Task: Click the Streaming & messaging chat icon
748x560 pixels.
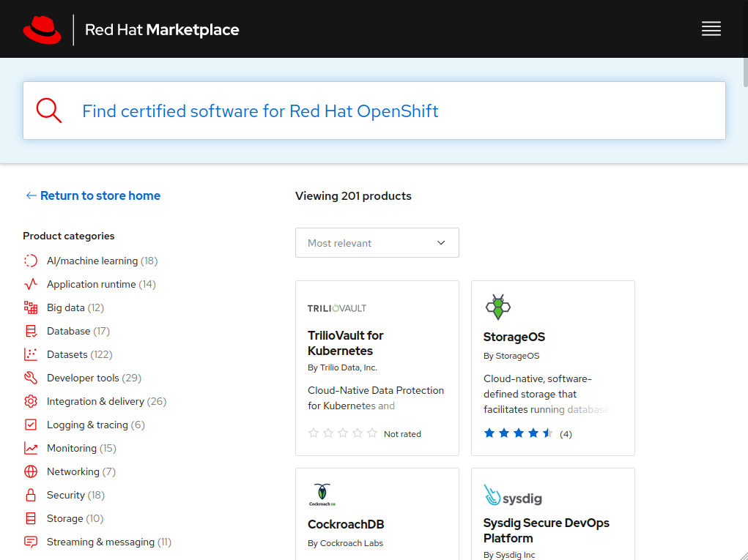Action: click(31, 542)
